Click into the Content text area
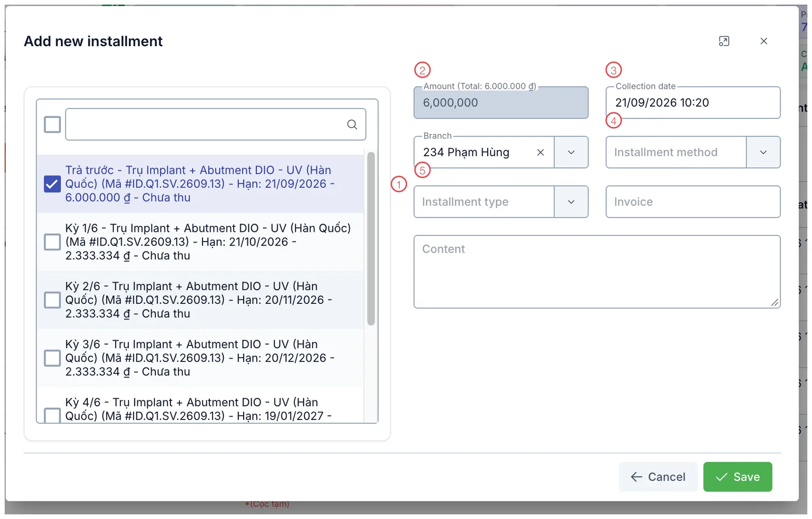 pos(597,271)
